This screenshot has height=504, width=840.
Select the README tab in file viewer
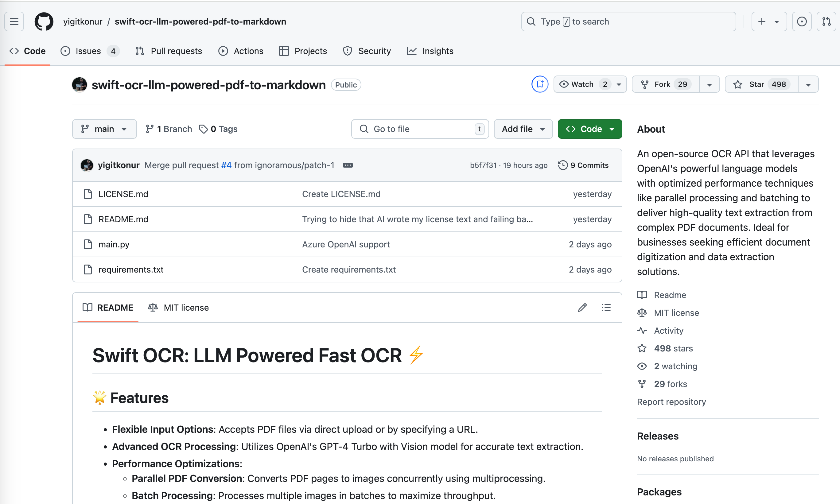click(x=108, y=307)
